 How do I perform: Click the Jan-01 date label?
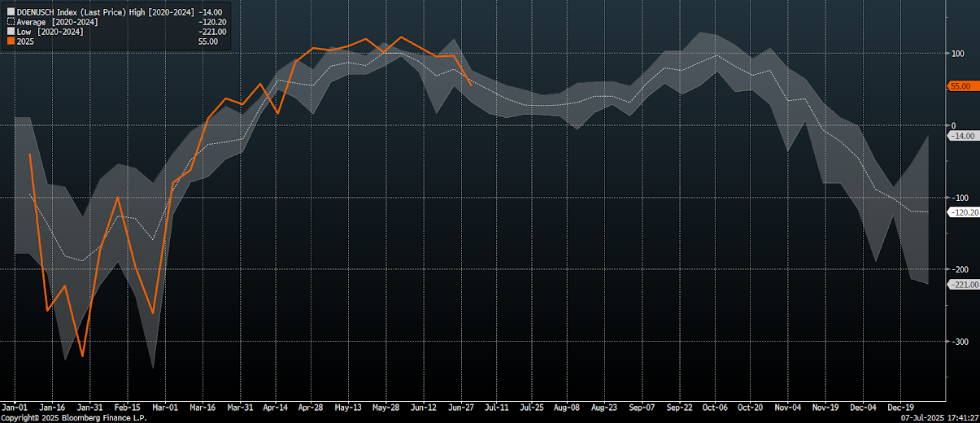[x=15, y=407]
